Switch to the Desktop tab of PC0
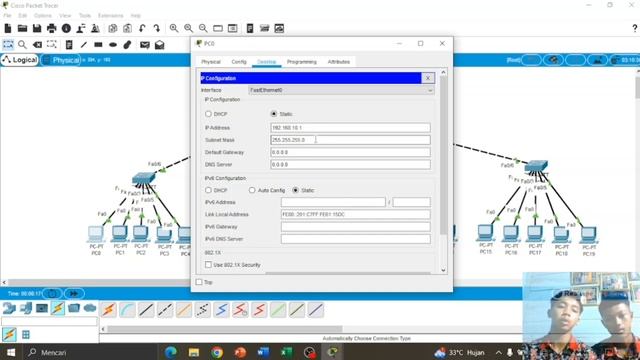 coord(267,62)
